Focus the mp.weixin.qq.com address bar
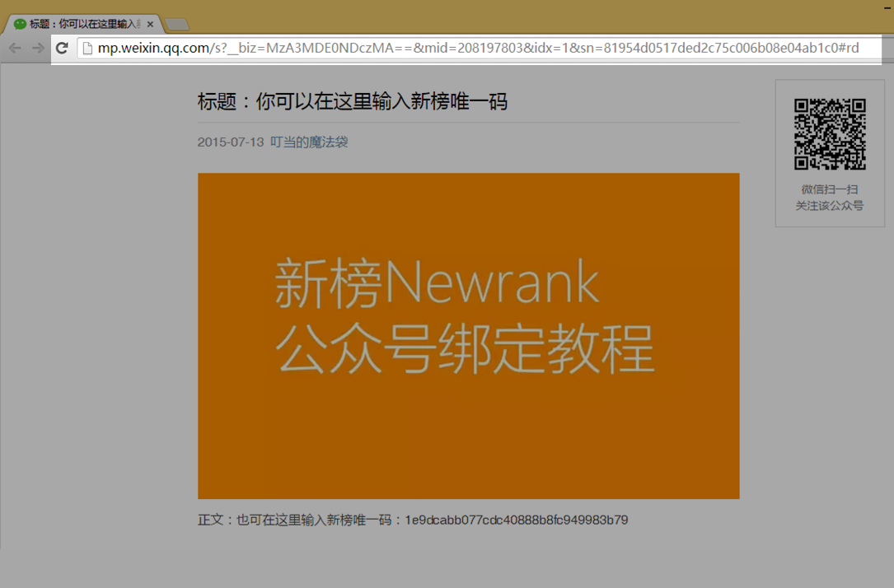 pyautogui.click(x=478, y=48)
